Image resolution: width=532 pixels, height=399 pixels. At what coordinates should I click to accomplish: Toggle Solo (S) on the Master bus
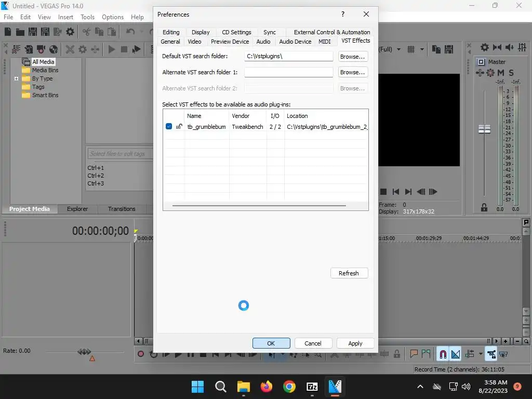[511, 73]
